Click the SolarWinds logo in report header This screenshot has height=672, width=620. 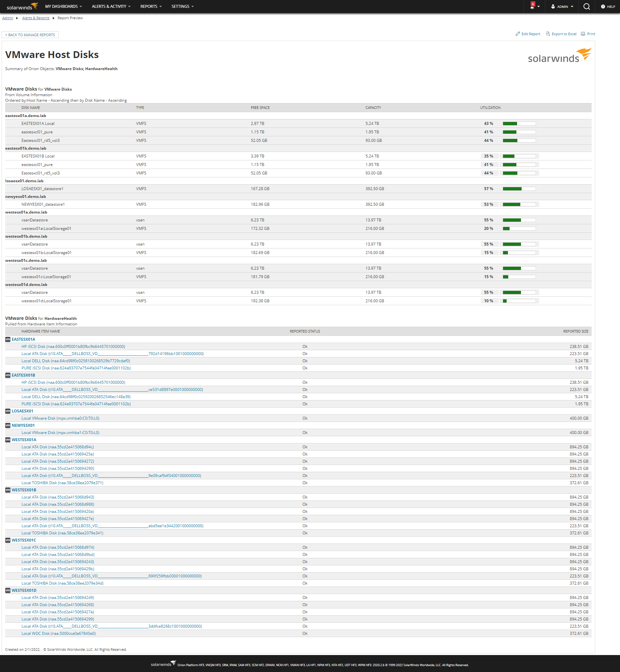[x=560, y=55]
